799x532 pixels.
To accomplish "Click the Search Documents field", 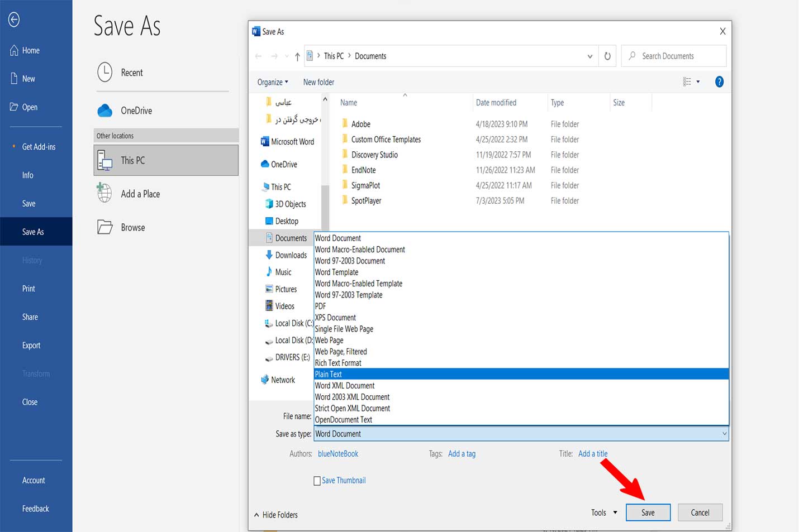I will point(674,56).
